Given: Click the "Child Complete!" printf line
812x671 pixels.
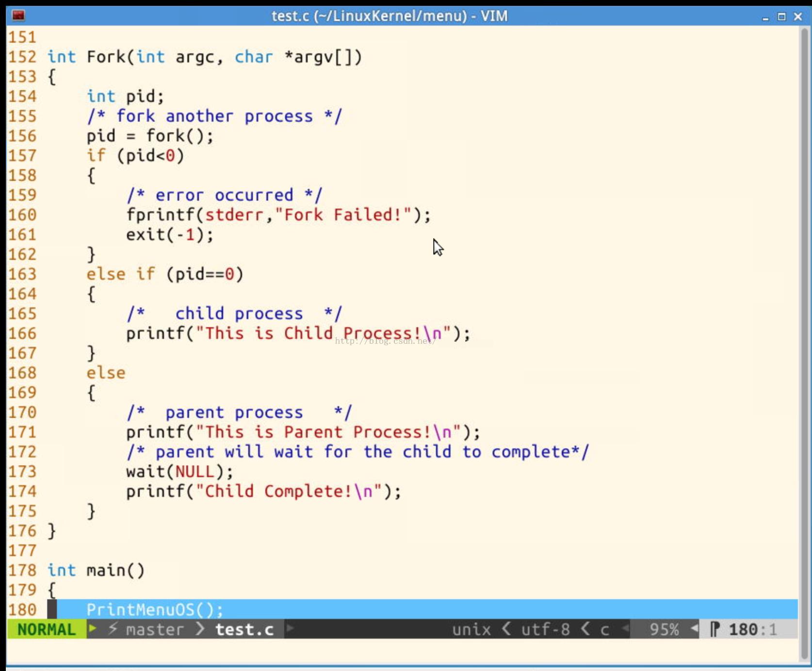Looking at the screenshot, I should (264, 492).
